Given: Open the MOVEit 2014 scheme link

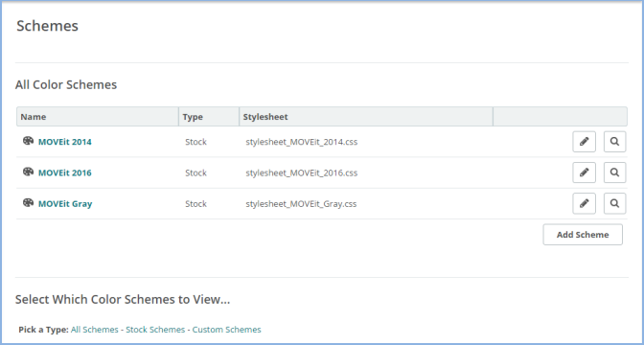Looking at the screenshot, I should point(65,142).
